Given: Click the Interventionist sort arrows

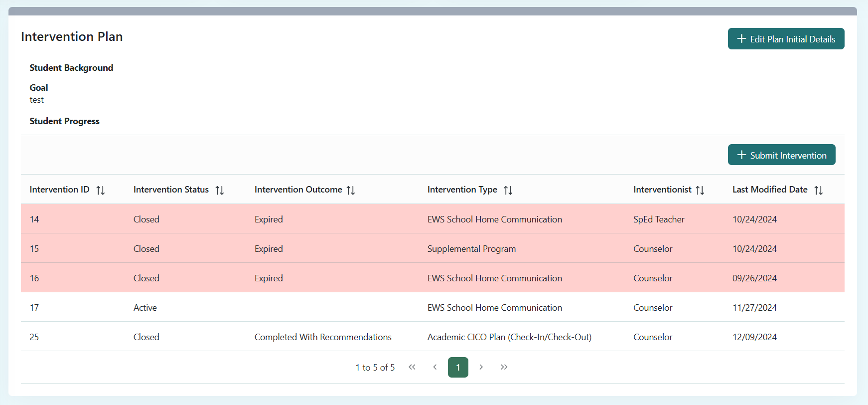Looking at the screenshot, I should click(700, 190).
